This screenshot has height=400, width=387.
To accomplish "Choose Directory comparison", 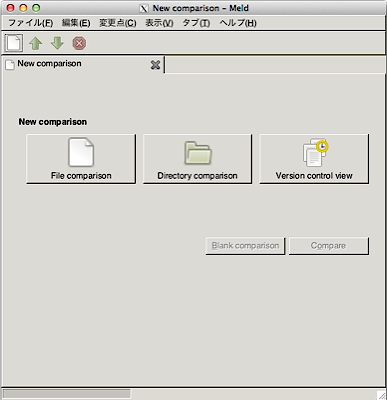I will [197, 159].
